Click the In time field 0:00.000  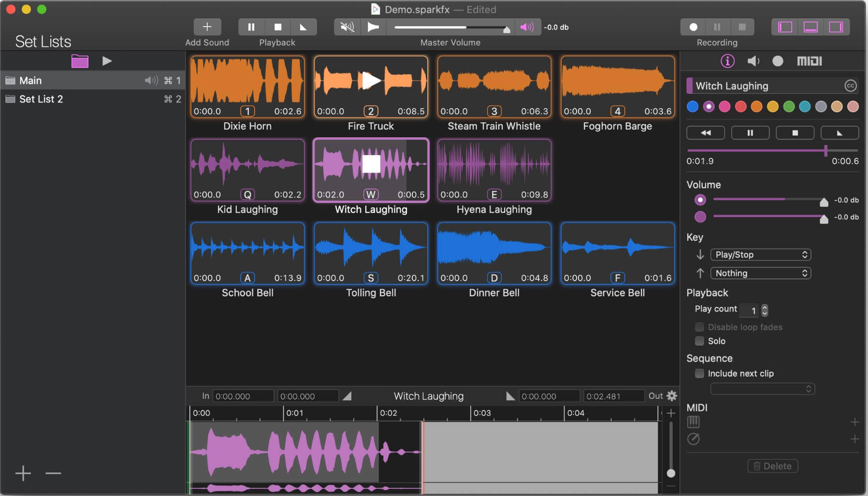click(243, 396)
